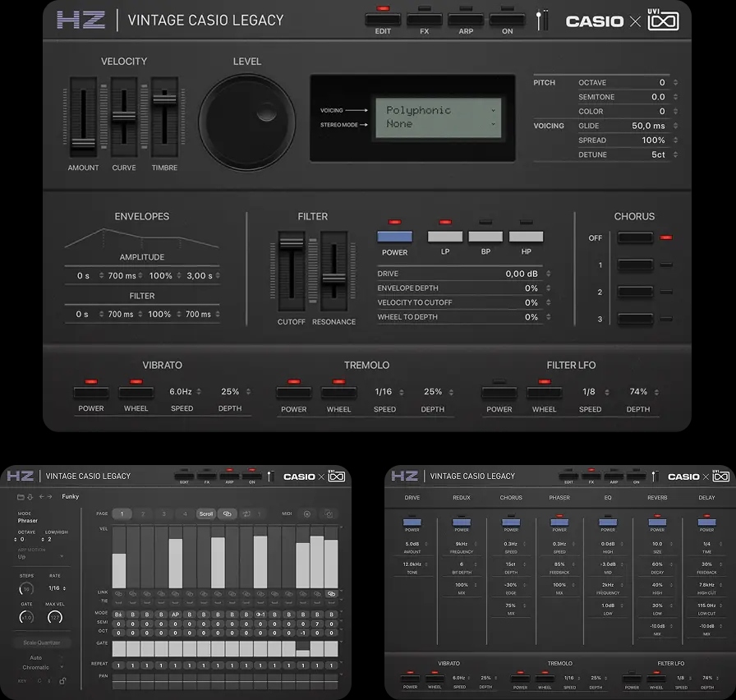This screenshot has height=700, width=736.
Task: Switch to the FX page in main header
Action: tap(424, 19)
